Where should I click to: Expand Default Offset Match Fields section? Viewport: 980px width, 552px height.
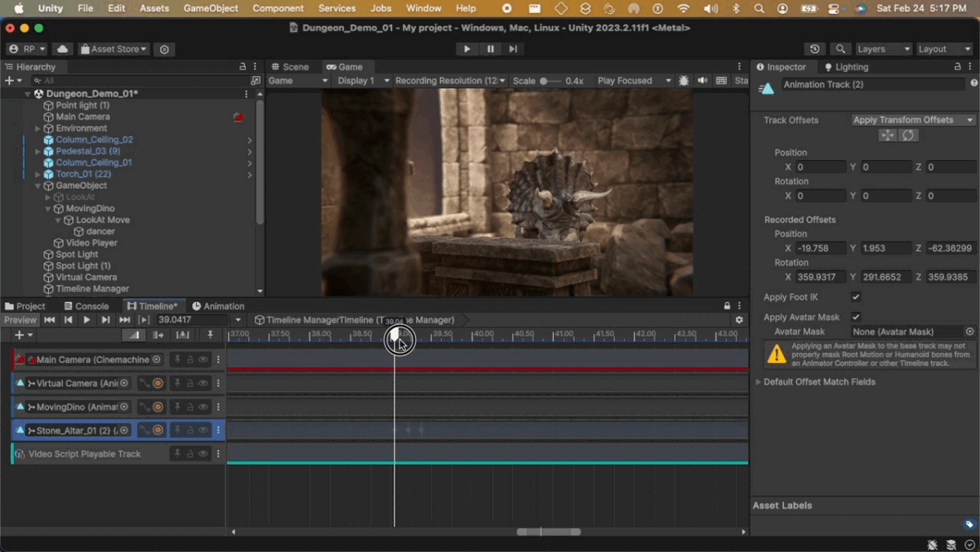tap(758, 382)
